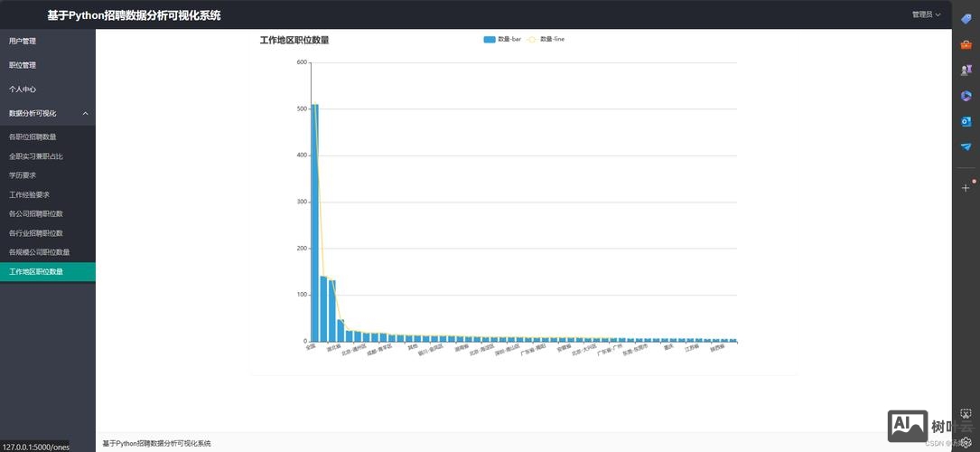Image resolution: width=980 pixels, height=452 pixels.
Task: Click the chart title 工作地区职位数量
Action: click(x=294, y=40)
